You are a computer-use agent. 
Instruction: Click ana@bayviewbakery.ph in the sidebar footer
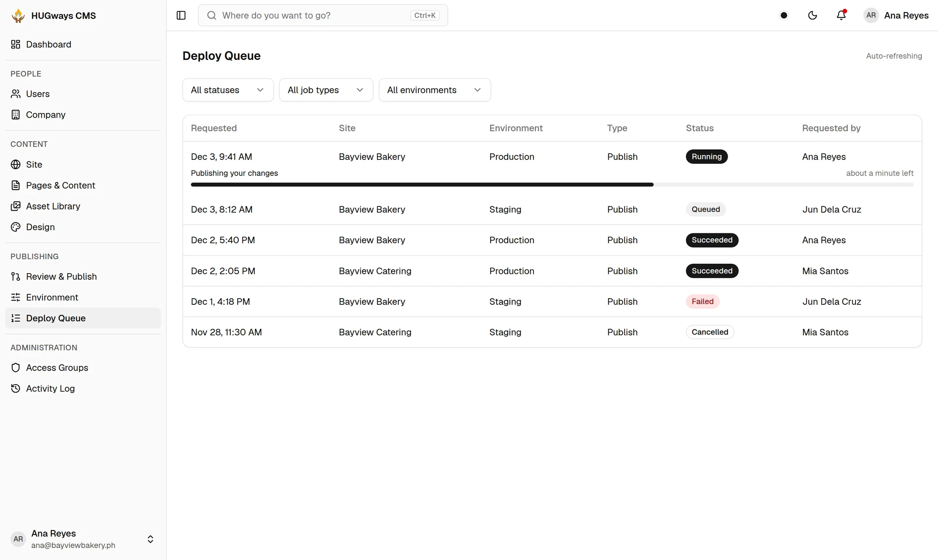pos(73,545)
